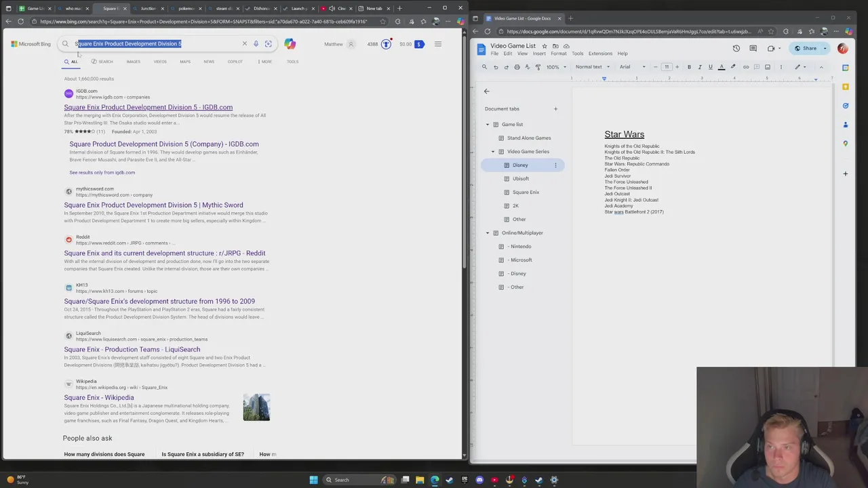Open File Explorer from the taskbar
The width and height of the screenshot is (868, 488).
coord(420,480)
